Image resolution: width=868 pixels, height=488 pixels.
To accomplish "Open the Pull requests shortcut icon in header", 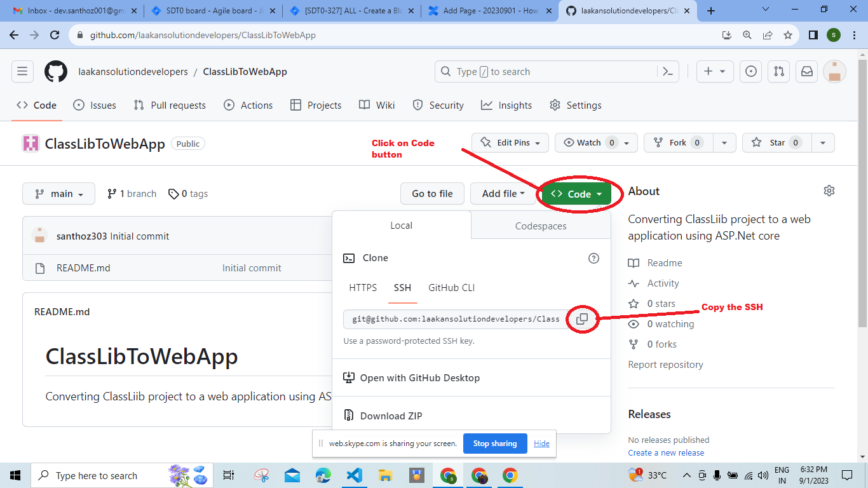I will pos(779,72).
